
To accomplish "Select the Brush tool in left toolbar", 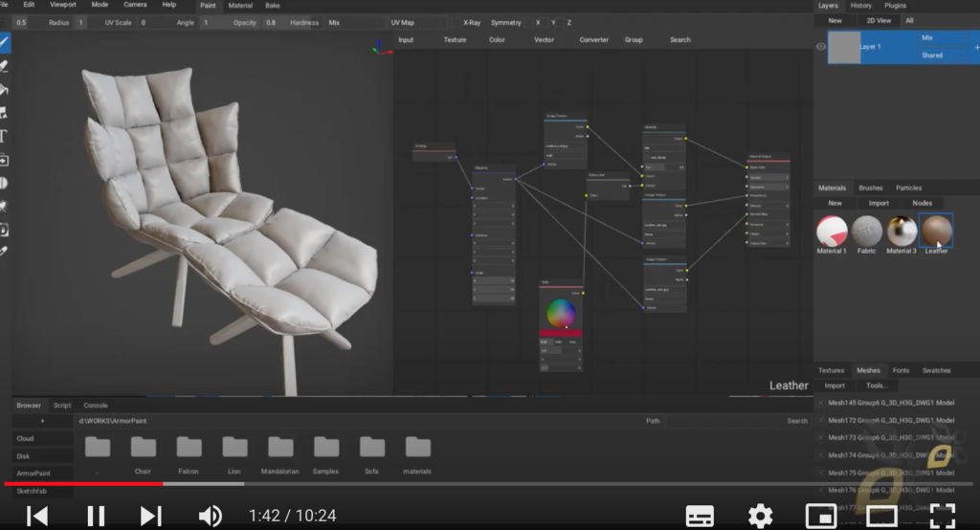I will (x=5, y=42).
